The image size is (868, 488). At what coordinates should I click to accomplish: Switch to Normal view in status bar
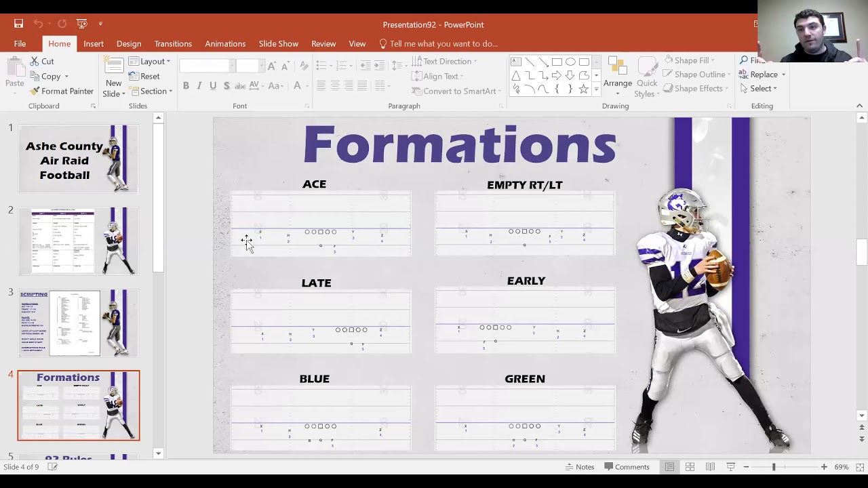point(669,467)
